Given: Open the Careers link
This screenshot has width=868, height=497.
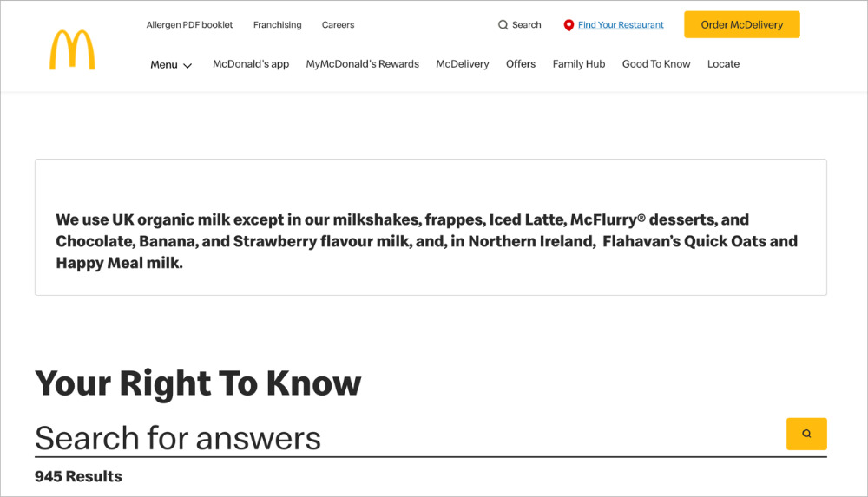Looking at the screenshot, I should [338, 25].
